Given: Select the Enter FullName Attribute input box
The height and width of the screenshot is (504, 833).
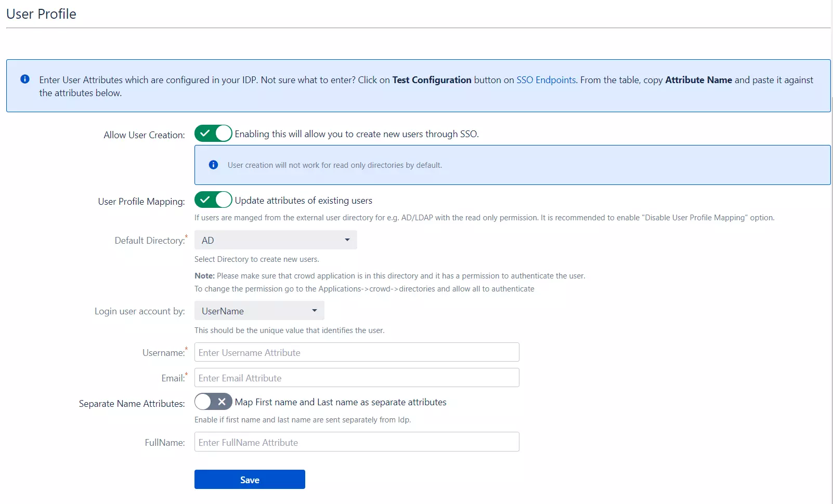Looking at the screenshot, I should (x=357, y=442).
